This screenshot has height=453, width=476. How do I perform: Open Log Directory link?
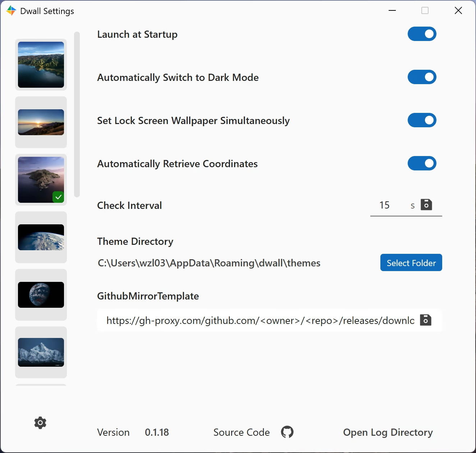point(388,432)
